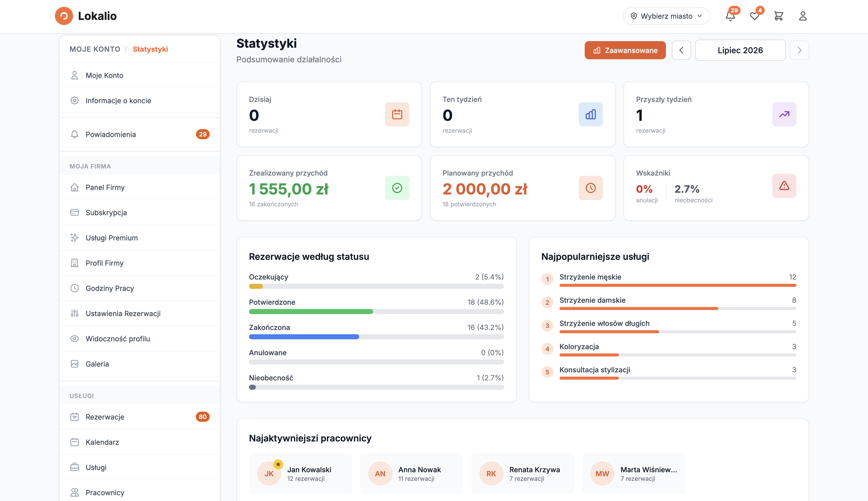Click the 29 badge beside Powiadomienia
Image resolution: width=868 pixels, height=501 pixels.
[202, 134]
